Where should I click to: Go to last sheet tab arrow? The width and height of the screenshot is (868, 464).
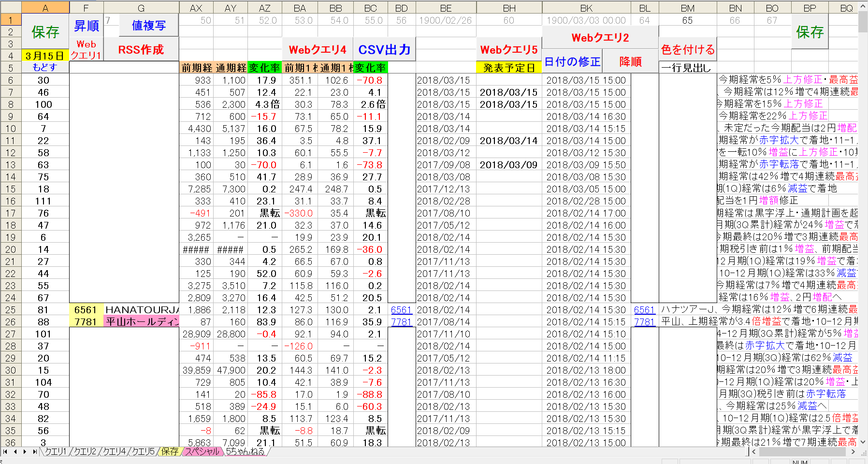pyautogui.click(x=34, y=451)
